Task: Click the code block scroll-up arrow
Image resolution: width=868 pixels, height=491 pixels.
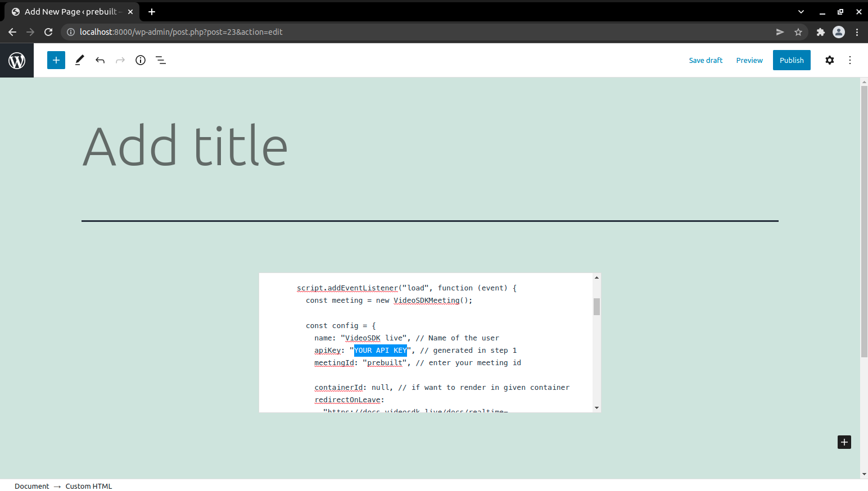Action: [x=596, y=278]
